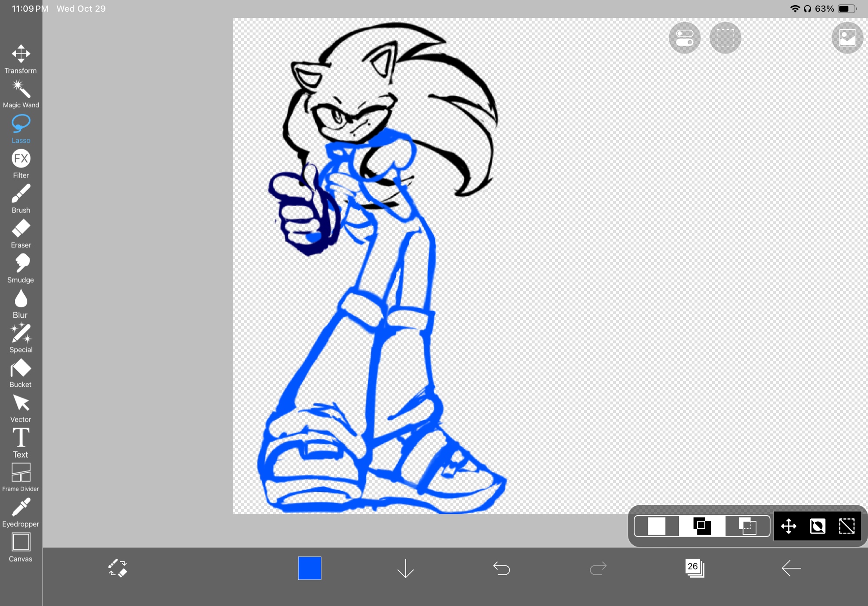Collapse toolbar with the down arrow
868x606 pixels.
click(405, 568)
